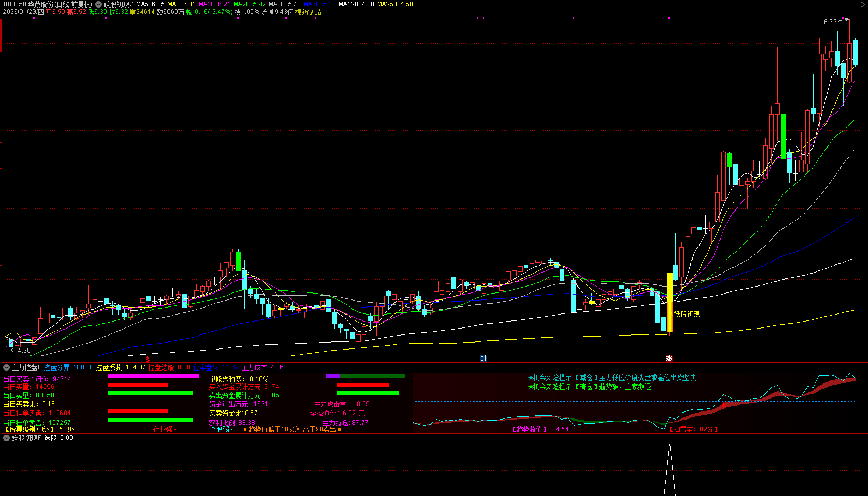Click the 行业强 label
Image resolution: width=868 pixels, height=496 pixels.
tap(165, 429)
